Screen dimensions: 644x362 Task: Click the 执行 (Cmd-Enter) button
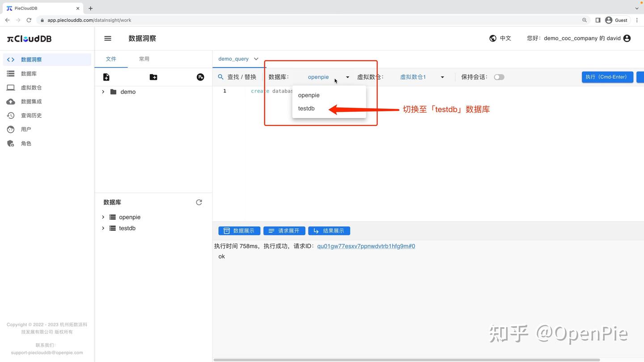(x=607, y=77)
